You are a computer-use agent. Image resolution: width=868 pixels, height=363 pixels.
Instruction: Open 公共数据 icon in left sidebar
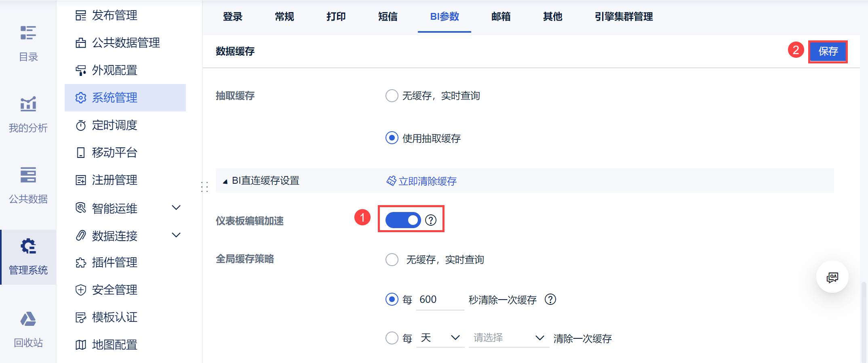(28, 175)
